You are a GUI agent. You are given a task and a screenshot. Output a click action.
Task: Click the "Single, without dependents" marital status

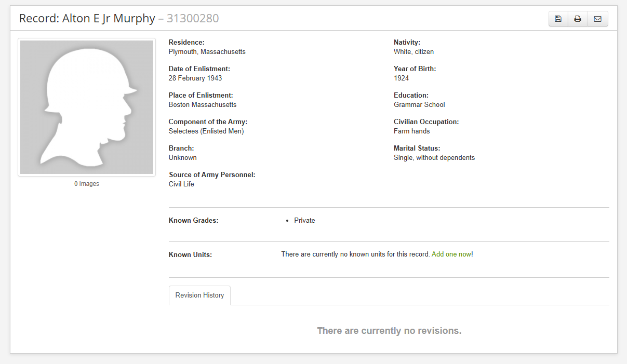[x=434, y=158]
